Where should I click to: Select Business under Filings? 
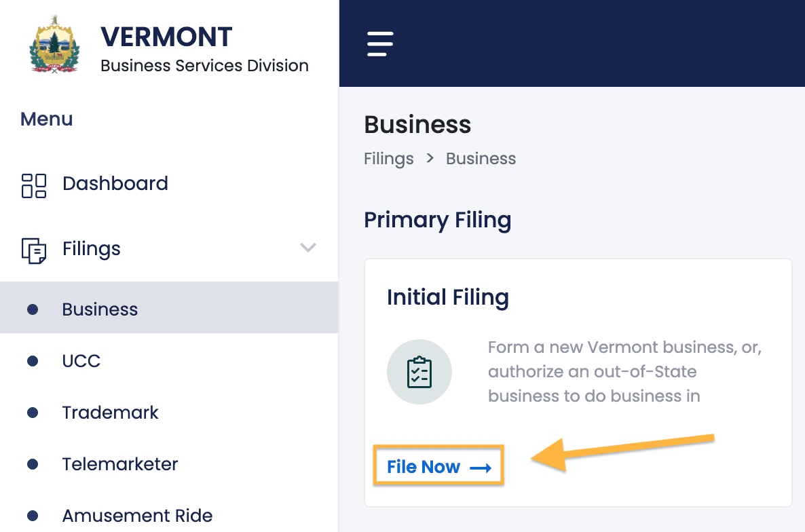[100, 309]
